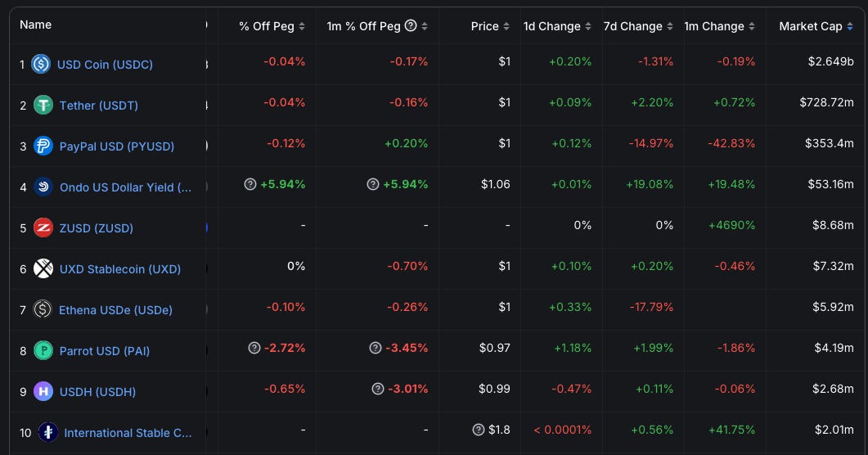868x455 pixels.
Task: Open International Stable C... link
Action: 128,433
